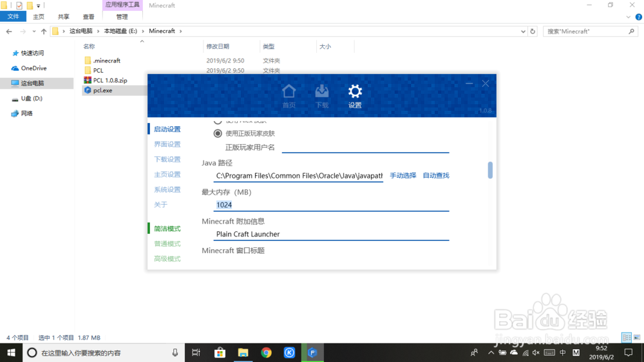
Task: Open recent locations dropdown arrow
Action: tap(33, 31)
